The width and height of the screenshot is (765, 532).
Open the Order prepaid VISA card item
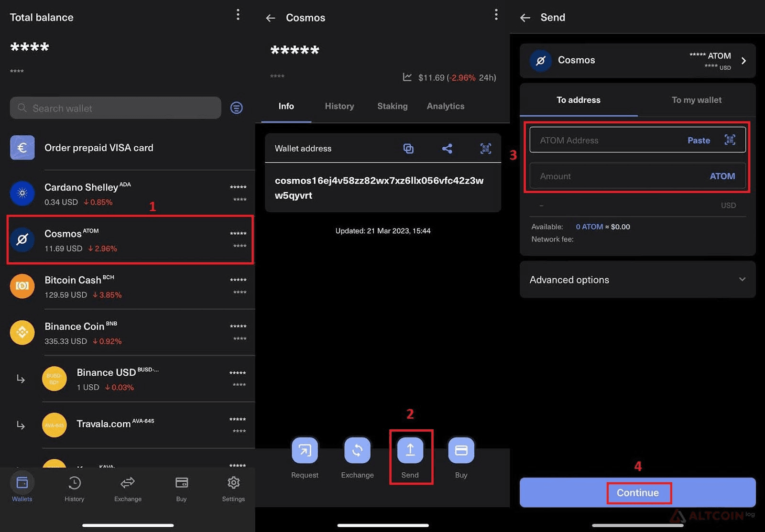(x=128, y=148)
